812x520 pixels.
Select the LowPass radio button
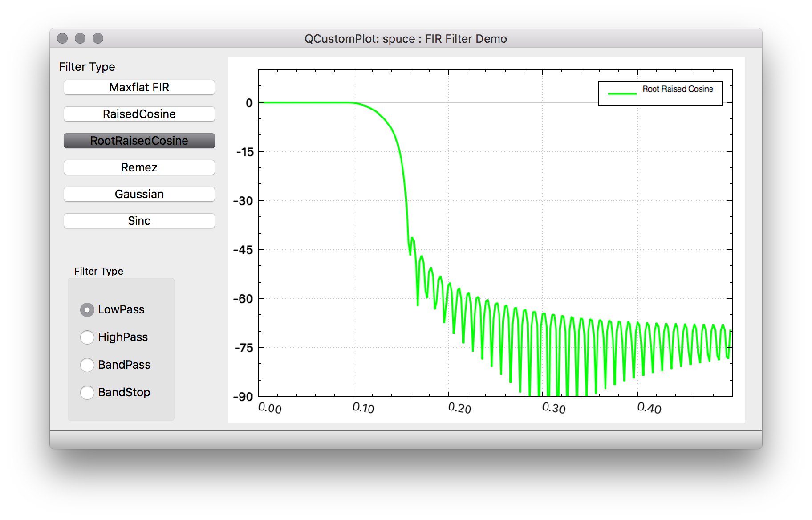[87, 310]
